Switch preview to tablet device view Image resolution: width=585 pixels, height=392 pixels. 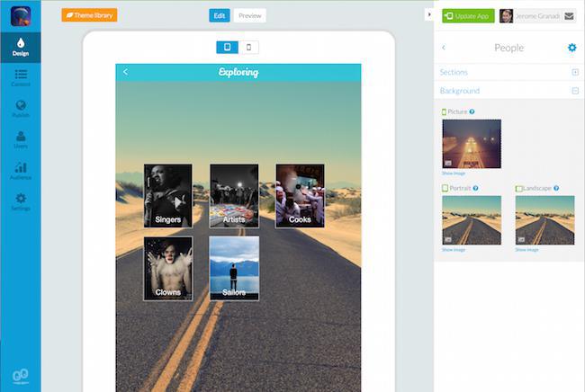(x=227, y=47)
